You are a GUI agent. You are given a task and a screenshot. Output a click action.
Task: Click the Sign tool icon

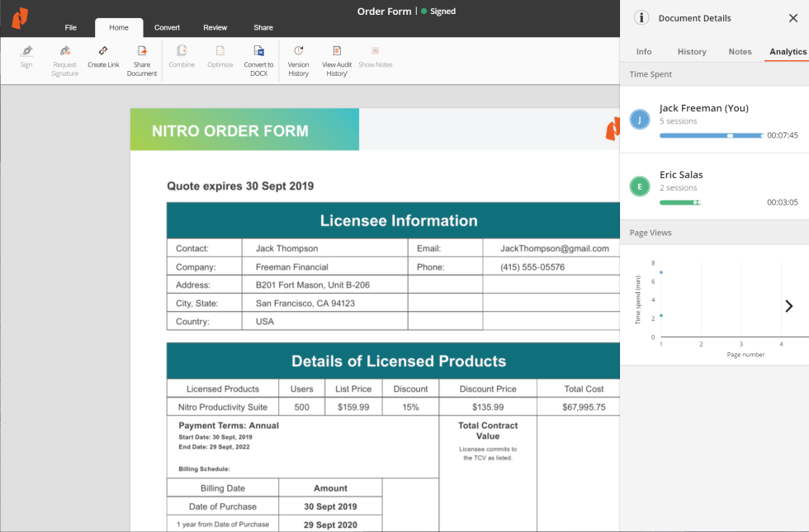[x=26, y=52]
